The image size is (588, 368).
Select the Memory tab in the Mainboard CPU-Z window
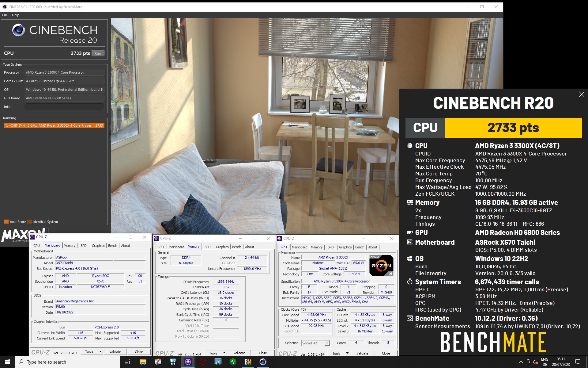(70, 246)
